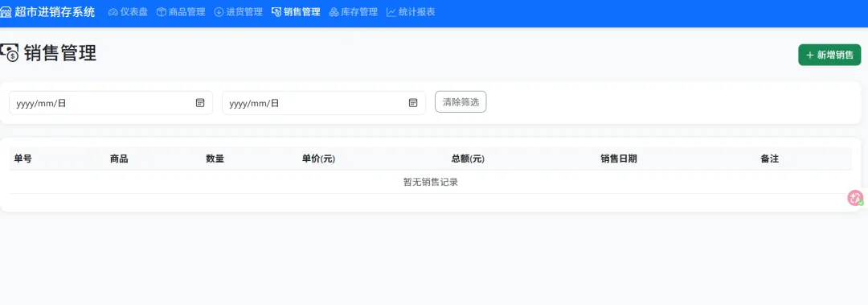Click the download arrow icon next to 进货管理

coord(219,12)
